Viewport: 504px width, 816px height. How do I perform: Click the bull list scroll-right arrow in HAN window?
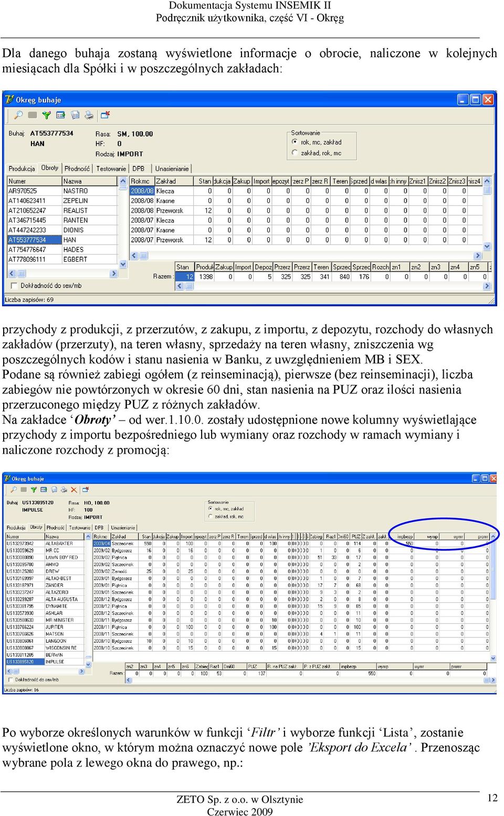(113, 274)
